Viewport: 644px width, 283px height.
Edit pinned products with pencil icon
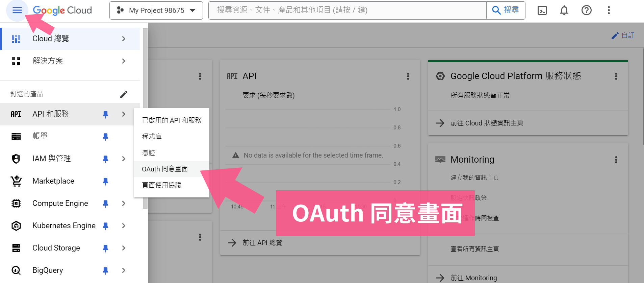coord(124,94)
